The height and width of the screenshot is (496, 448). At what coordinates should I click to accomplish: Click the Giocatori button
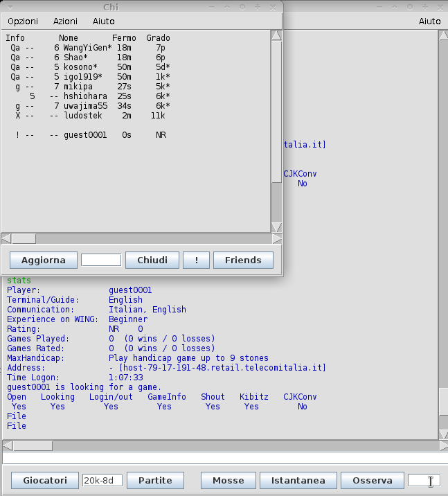[x=45, y=480]
